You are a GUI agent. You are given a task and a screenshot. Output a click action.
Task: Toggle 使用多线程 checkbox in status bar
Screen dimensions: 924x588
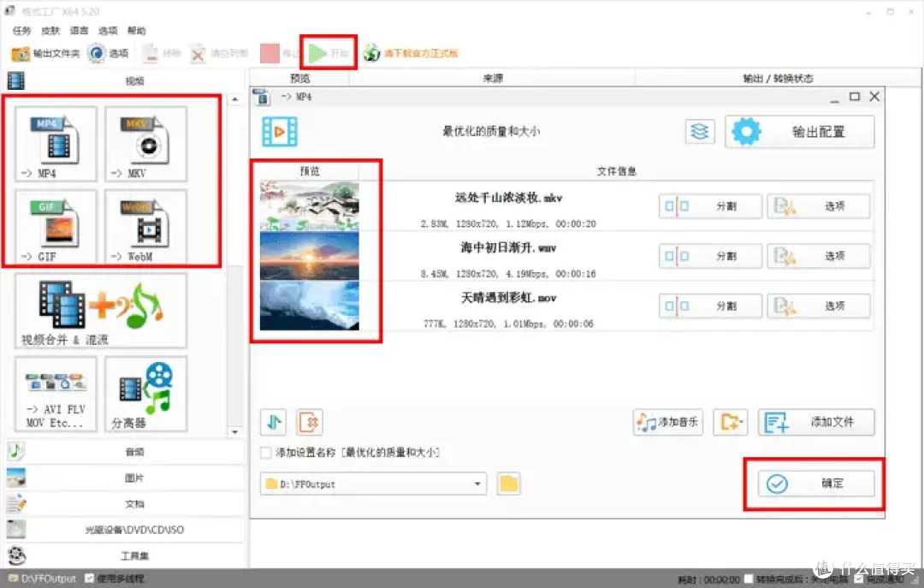[89, 579]
